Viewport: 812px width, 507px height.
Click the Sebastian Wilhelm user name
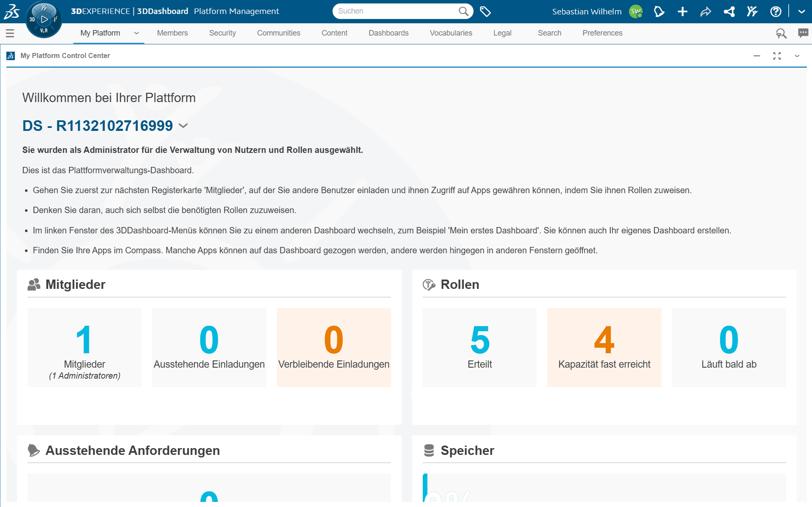point(587,11)
